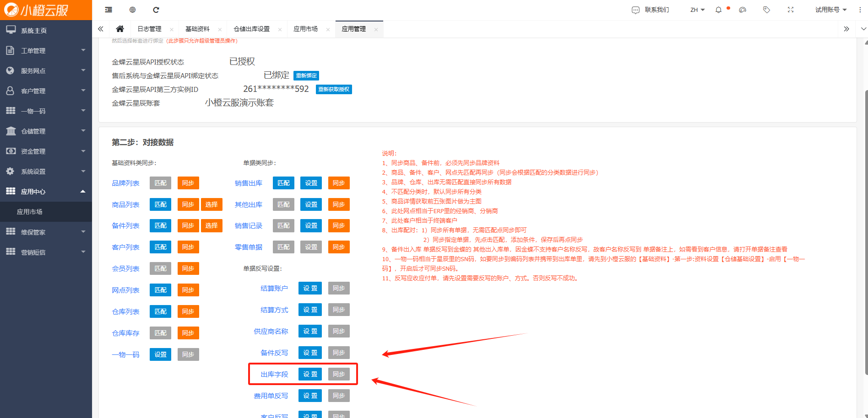Click 匹配 for 网点列表

point(160,290)
